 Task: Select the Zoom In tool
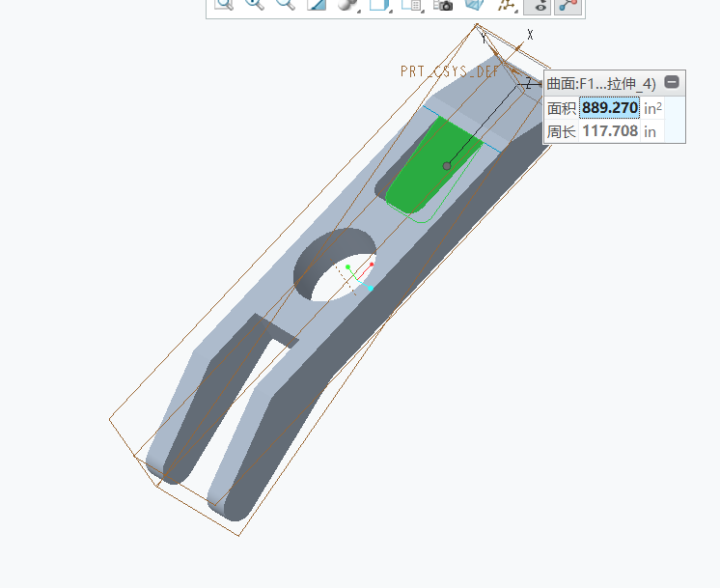point(255,5)
